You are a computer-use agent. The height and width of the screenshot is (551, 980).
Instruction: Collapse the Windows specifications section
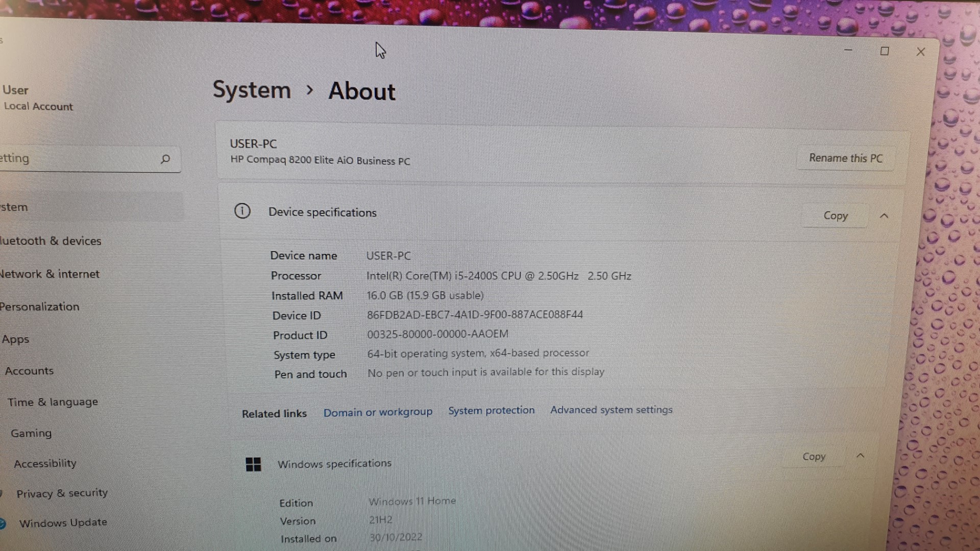tap(860, 456)
